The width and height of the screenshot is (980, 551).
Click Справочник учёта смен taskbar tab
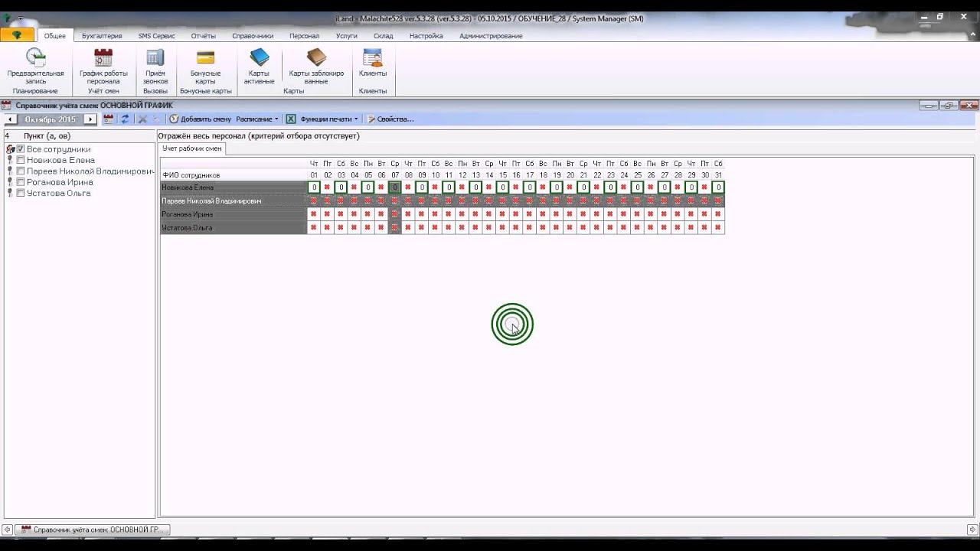pos(92,530)
